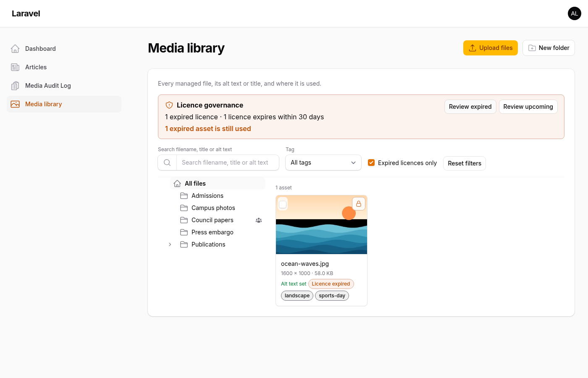Open the Press embargo folder
588x378 pixels.
(x=213, y=232)
